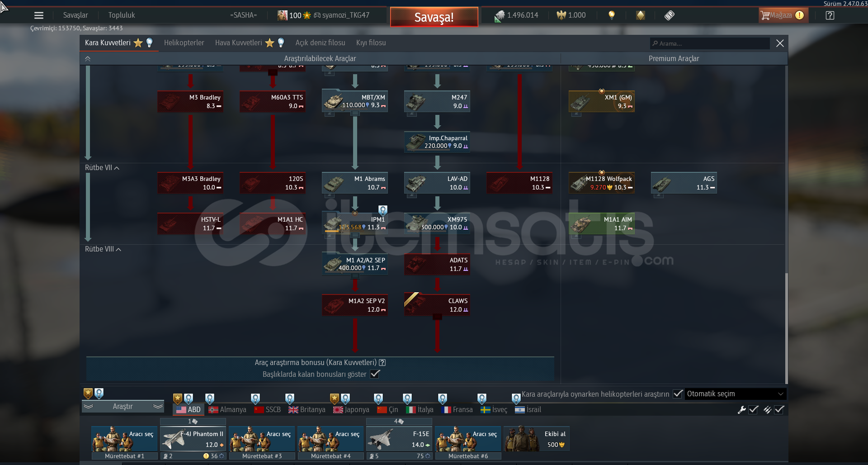Screen dimensions: 868x465
Task: Click the Silver Lions balance icon
Action: tap(499, 16)
